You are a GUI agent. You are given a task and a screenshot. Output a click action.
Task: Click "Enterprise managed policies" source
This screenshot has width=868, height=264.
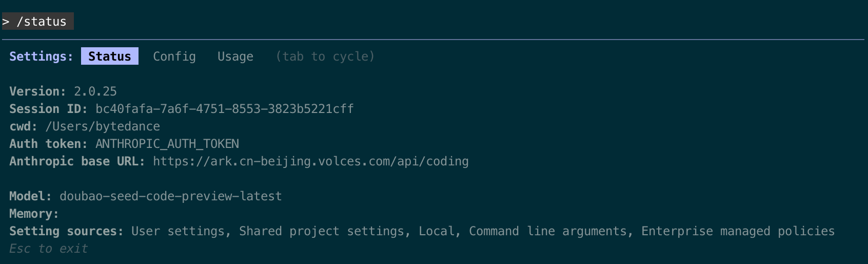tap(738, 231)
